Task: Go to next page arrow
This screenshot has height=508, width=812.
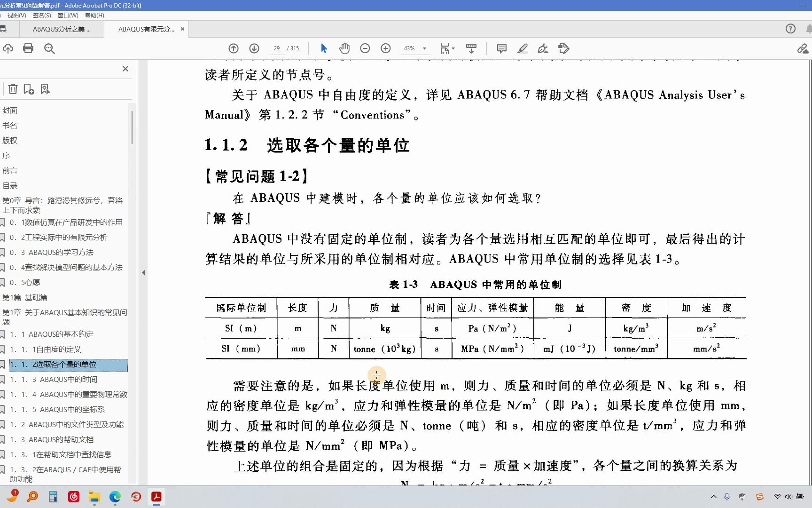Action: (x=254, y=48)
